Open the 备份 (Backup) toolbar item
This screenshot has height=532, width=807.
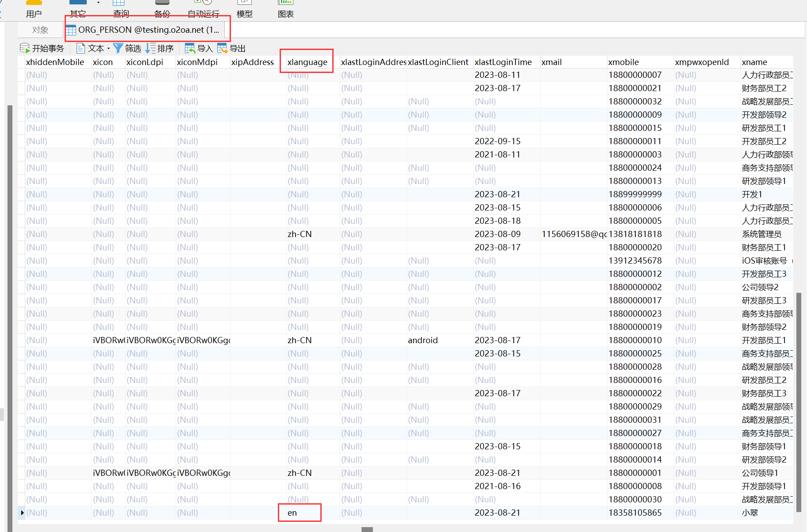coord(162,9)
